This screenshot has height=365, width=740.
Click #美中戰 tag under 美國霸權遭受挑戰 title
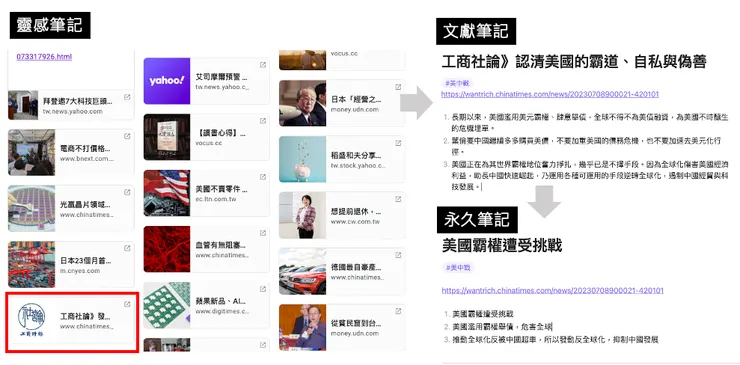point(459,268)
